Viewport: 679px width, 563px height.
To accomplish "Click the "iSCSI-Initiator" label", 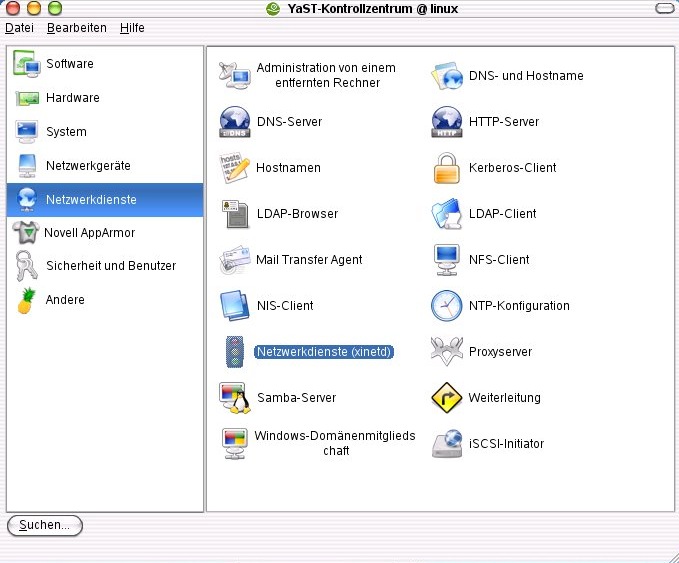I will tap(507, 443).
